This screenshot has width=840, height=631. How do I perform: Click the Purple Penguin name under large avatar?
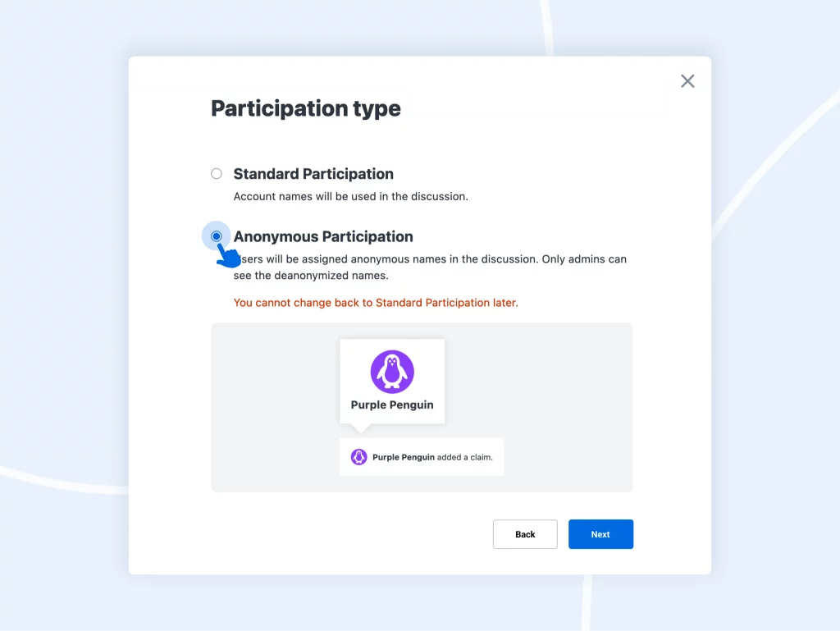tap(392, 405)
